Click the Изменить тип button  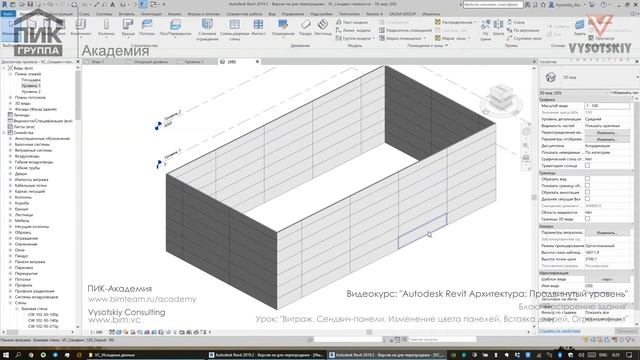point(624,93)
